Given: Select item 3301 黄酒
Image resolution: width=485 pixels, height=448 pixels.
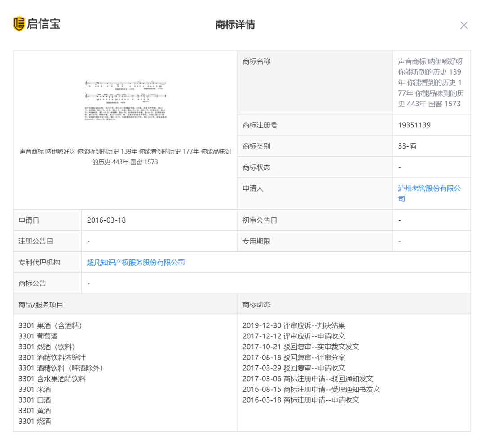Looking at the screenshot, I should coord(35,411).
